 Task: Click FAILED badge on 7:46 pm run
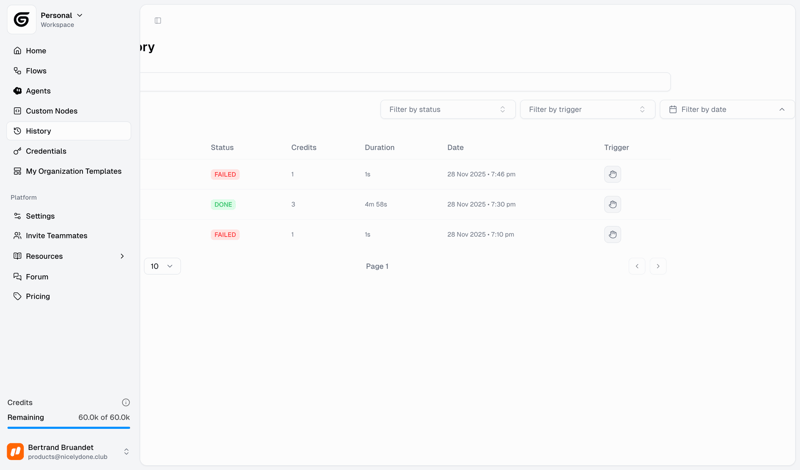tap(225, 175)
